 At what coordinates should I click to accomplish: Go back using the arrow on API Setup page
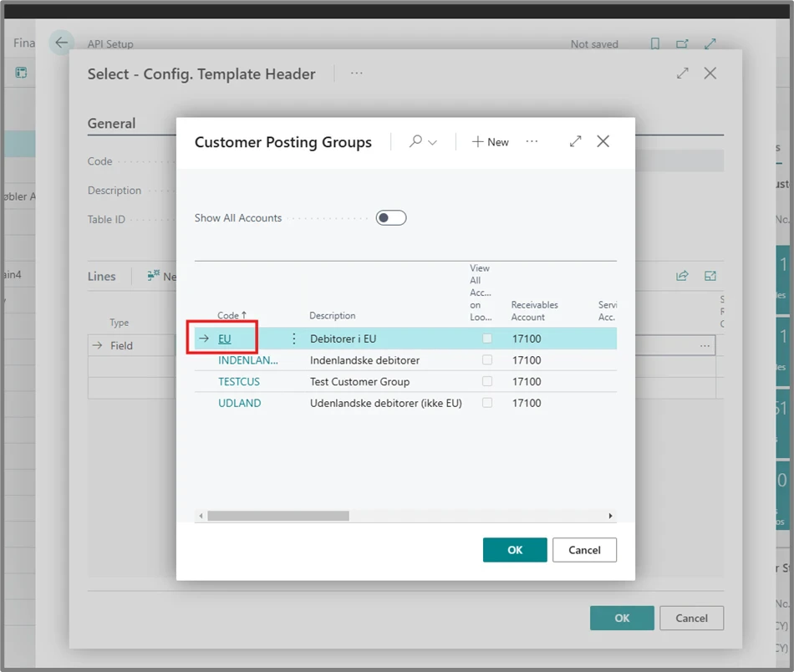[x=61, y=43]
